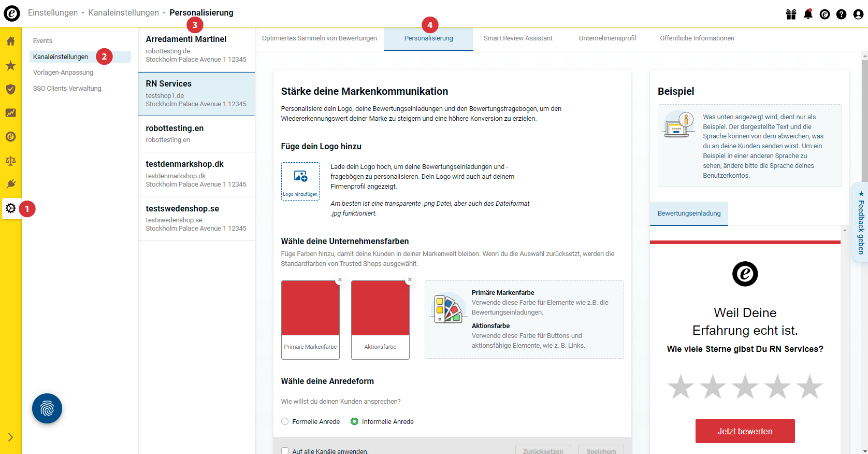The image size is (868, 454).
Task: Open the shield checkmark sidebar icon
Action: (x=10, y=89)
